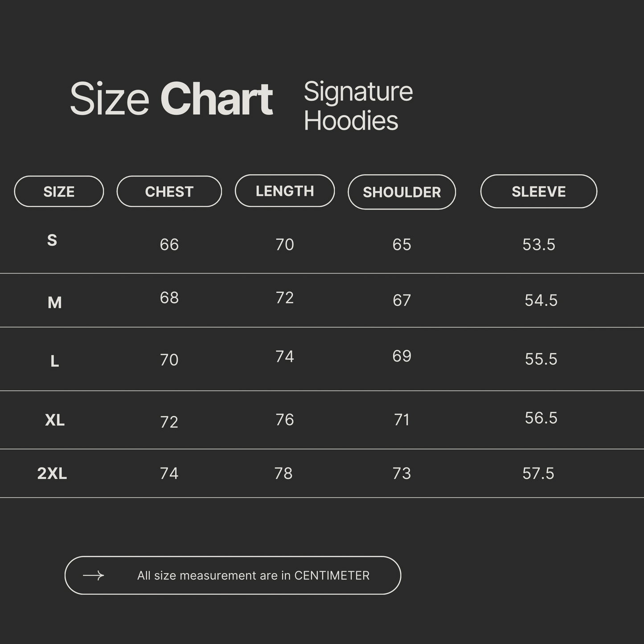Click the arrow icon beside the centimeter note
644x644 pixels.
[x=94, y=575]
